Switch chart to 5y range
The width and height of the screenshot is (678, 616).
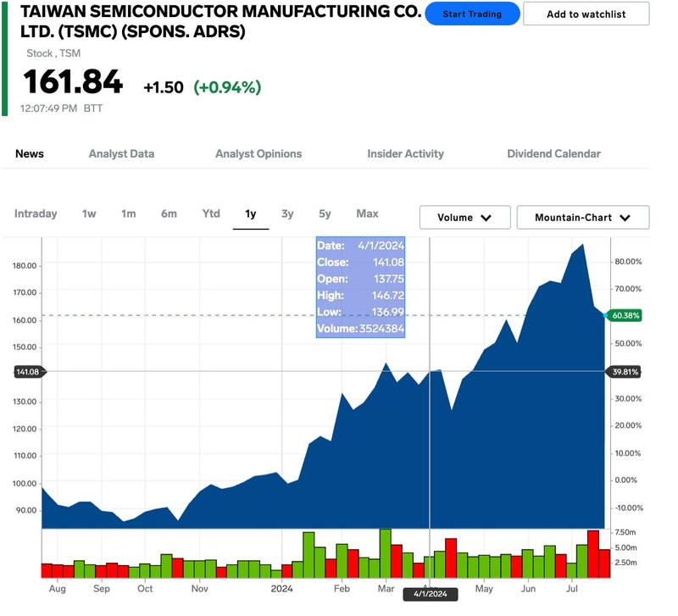coord(325,214)
